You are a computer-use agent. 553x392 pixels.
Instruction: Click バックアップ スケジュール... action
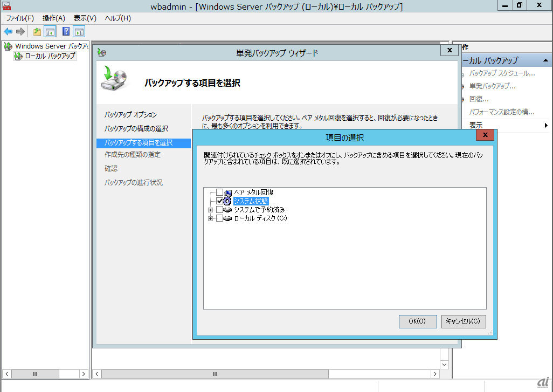click(502, 73)
